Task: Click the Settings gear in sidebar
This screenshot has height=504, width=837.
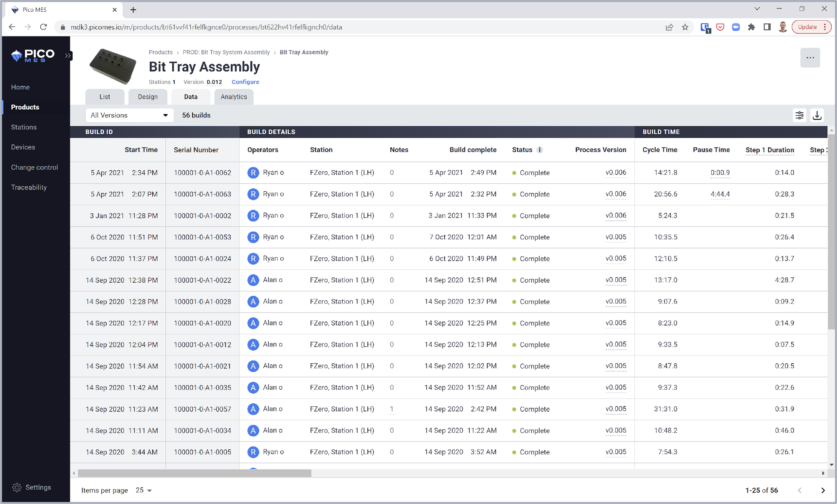Action: pyautogui.click(x=17, y=487)
